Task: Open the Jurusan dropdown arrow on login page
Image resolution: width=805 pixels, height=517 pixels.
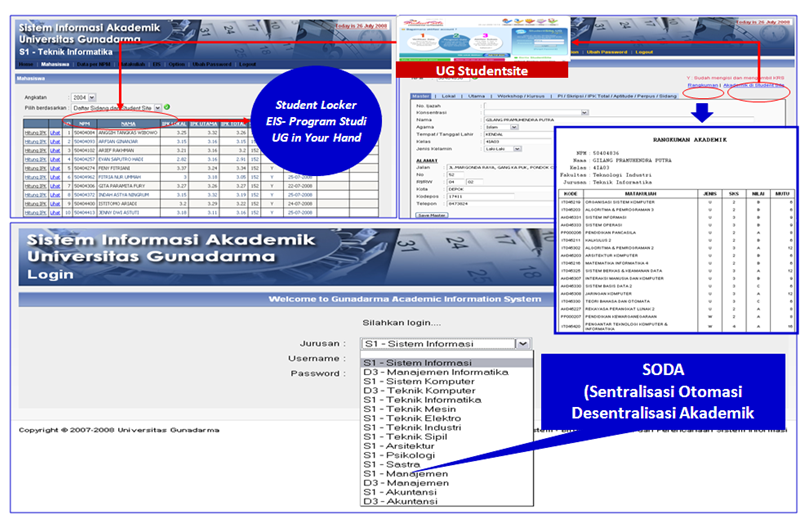Action: (523, 343)
